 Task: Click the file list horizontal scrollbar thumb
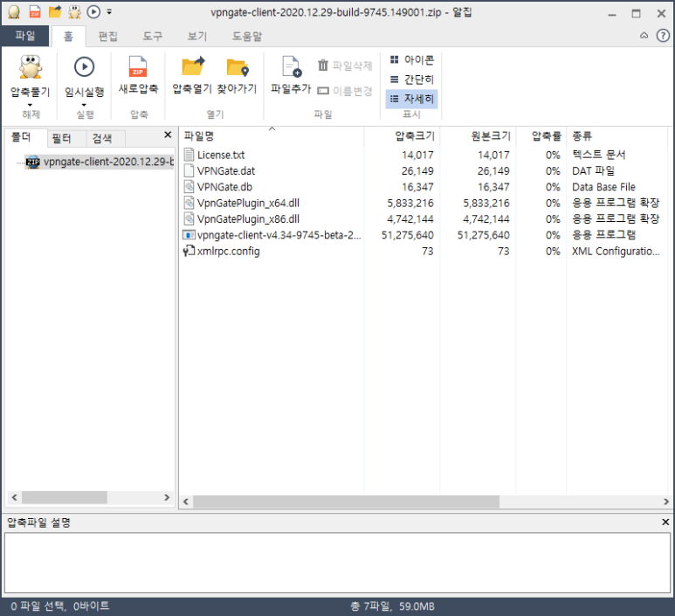point(346,502)
